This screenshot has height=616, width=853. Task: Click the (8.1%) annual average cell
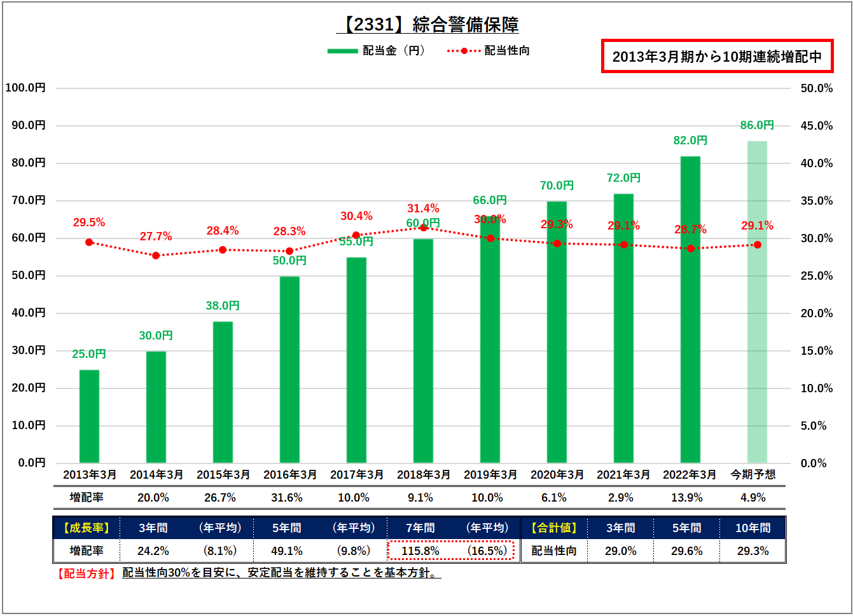(220, 551)
